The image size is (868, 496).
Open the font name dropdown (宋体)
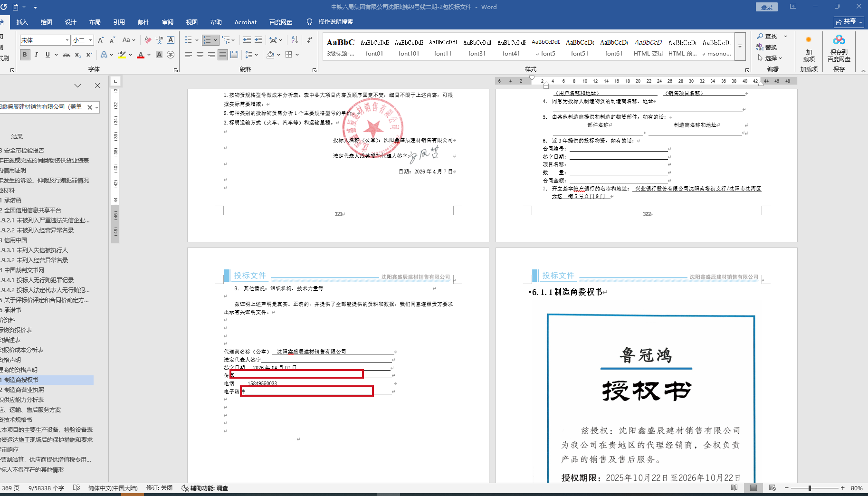(67, 40)
